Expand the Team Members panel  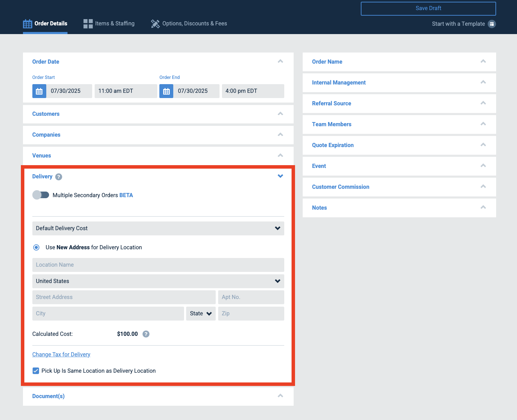(x=399, y=124)
